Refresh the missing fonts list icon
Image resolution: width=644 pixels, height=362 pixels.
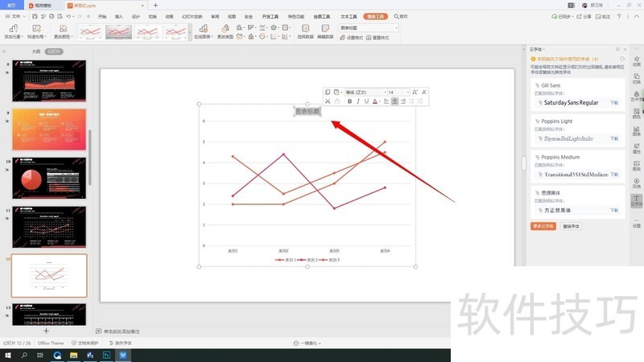(x=622, y=59)
